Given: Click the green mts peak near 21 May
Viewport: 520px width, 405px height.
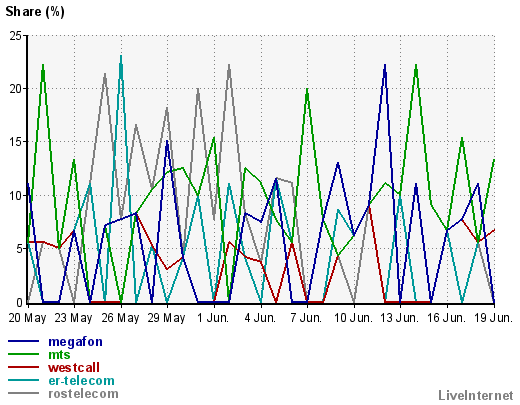Looking at the screenshot, I should tap(43, 65).
